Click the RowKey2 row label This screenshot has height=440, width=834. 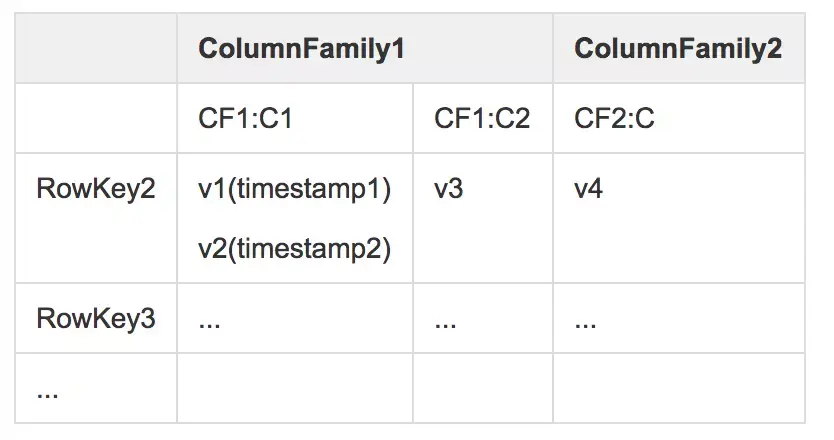click(x=96, y=189)
